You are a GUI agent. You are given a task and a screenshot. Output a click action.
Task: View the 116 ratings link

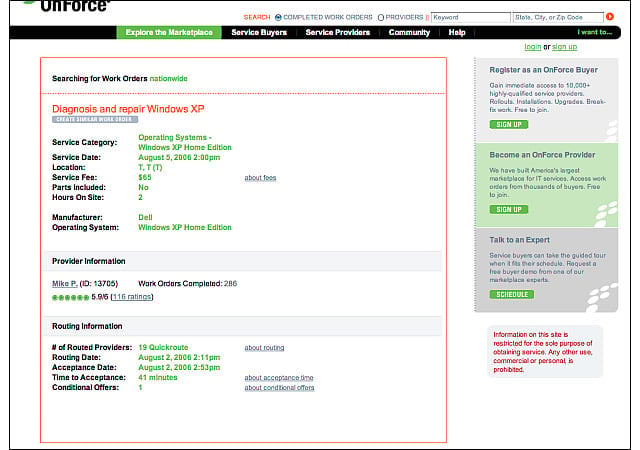click(x=131, y=297)
